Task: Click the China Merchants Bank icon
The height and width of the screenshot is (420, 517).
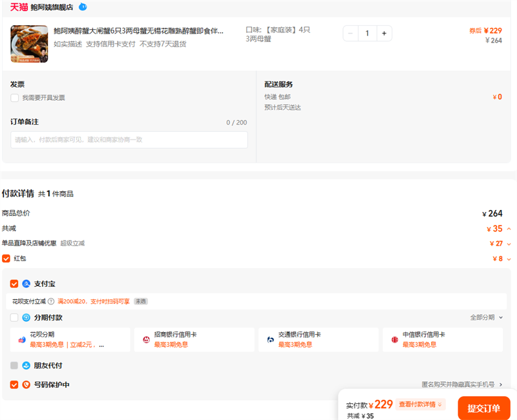Action: coord(146,339)
